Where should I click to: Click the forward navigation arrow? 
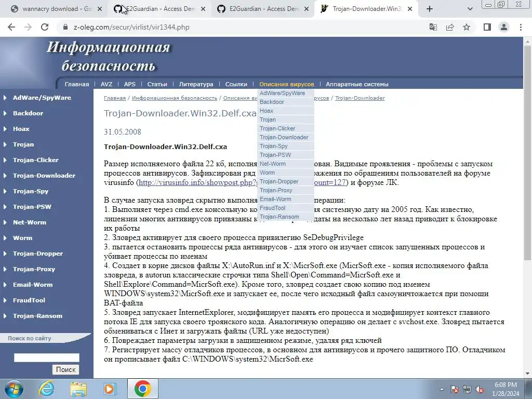28,27
